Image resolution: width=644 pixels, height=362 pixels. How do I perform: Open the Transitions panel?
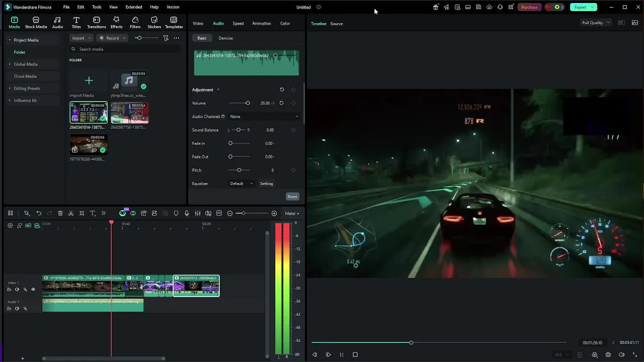pos(96,23)
